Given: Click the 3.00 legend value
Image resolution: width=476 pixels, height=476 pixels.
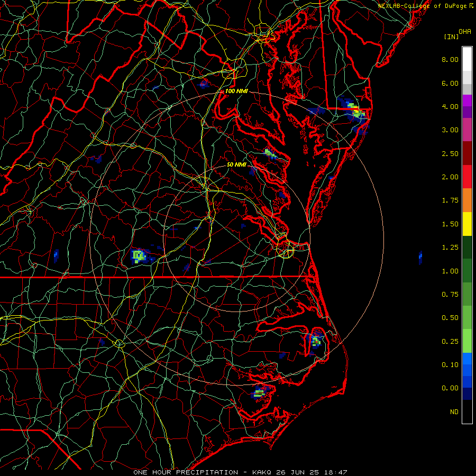Looking at the screenshot, I should (450, 130).
